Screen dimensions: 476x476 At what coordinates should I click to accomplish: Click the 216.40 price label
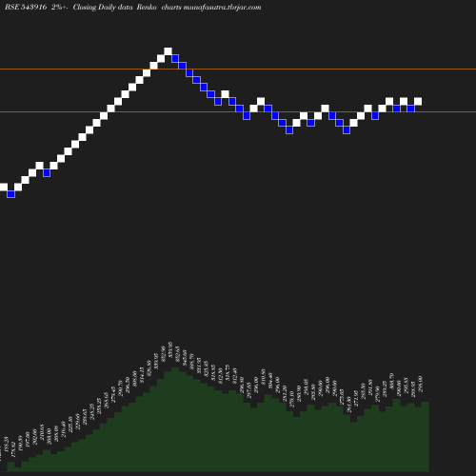pyautogui.click(x=64, y=429)
